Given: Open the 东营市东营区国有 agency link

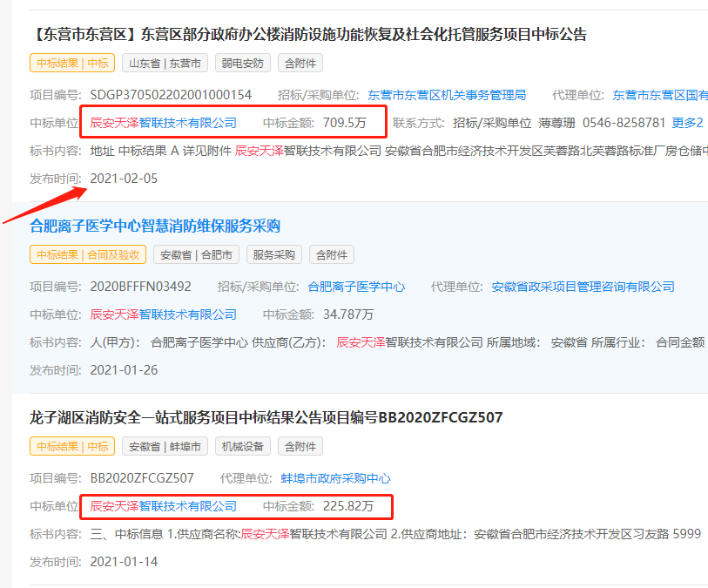Looking at the screenshot, I should tap(660, 95).
